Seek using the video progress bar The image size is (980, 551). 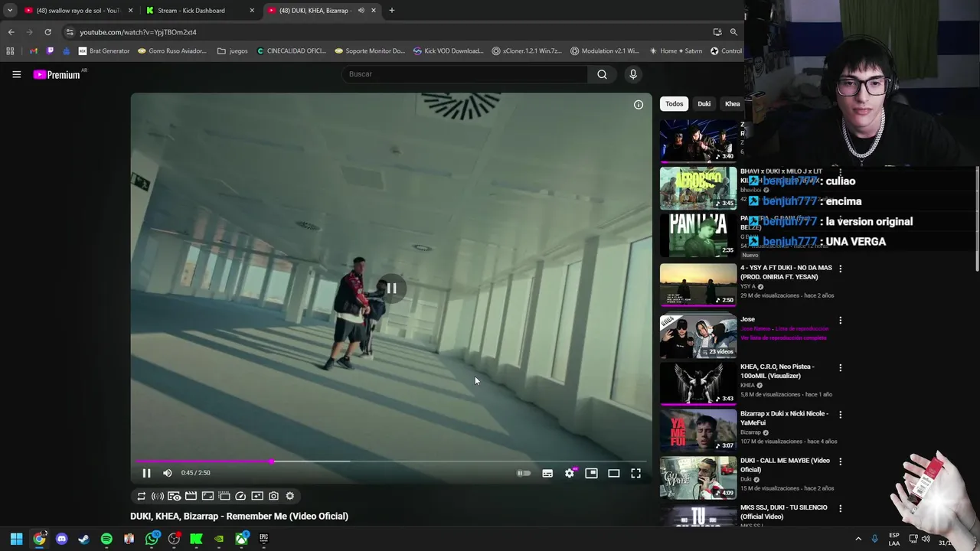[x=390, y=461]
